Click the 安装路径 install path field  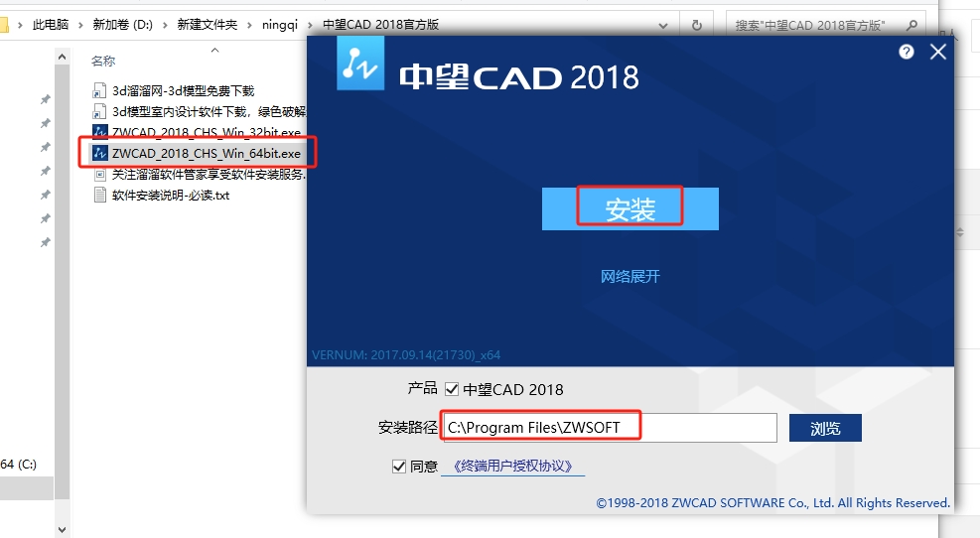tap(610, 428)
